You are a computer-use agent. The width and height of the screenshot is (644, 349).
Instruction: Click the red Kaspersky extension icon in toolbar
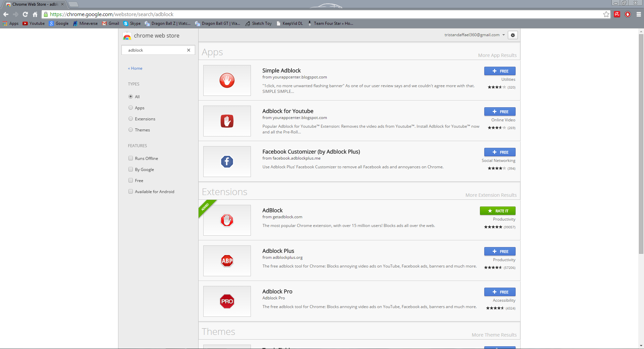coord(617,14)
